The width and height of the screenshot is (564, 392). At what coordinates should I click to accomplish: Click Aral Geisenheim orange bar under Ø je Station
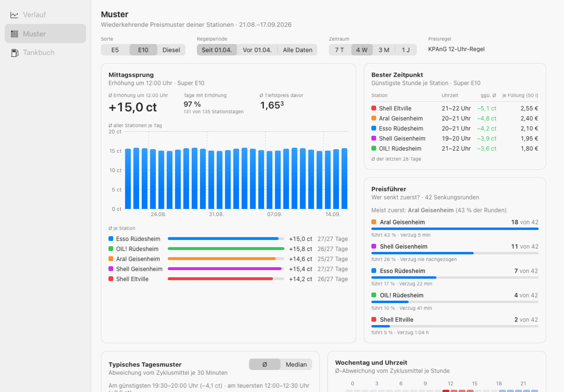(226, 259)
